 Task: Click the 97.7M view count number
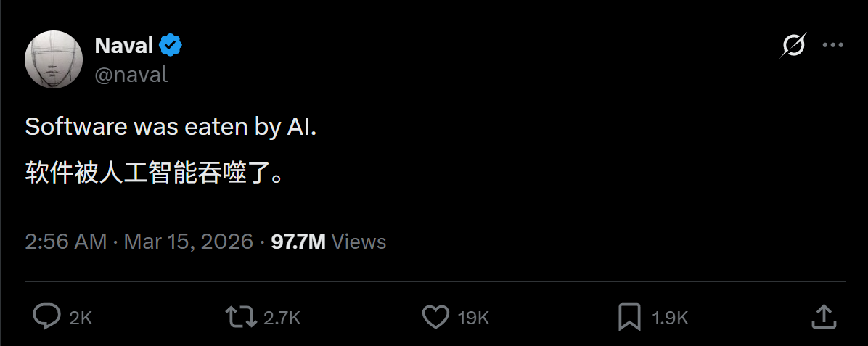[298, 242]
